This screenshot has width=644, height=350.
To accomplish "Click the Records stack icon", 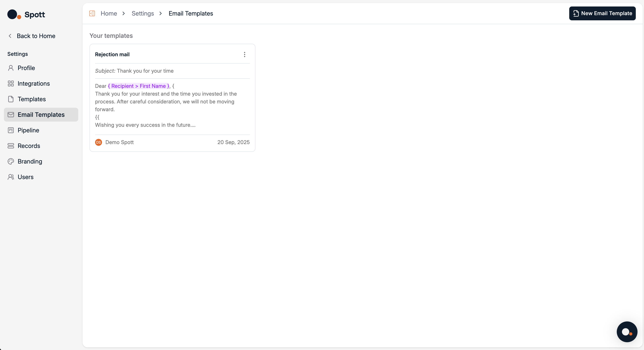I will [11, 146].
